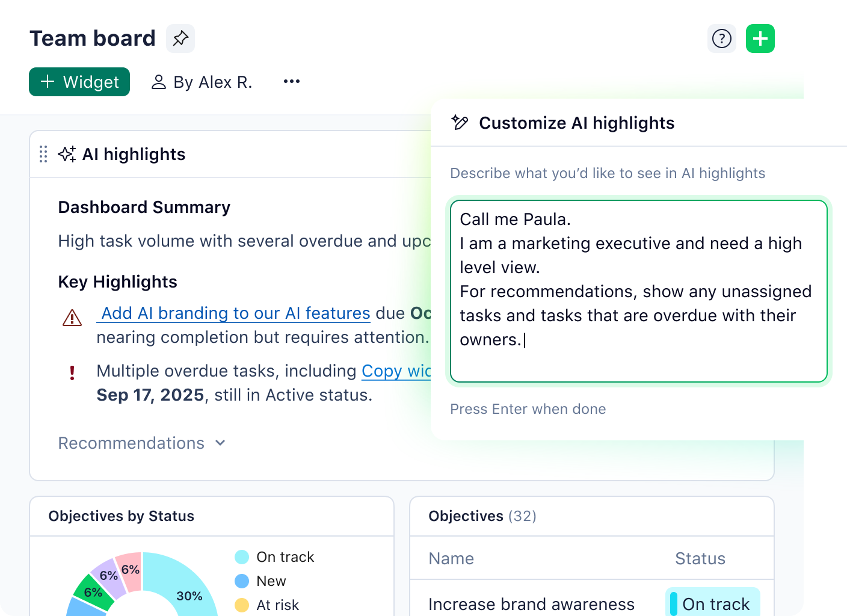The width and height of the screenshot is (847, 616).
Task: Click the At risk yellow legend swatch
Action: coord(241,605)
